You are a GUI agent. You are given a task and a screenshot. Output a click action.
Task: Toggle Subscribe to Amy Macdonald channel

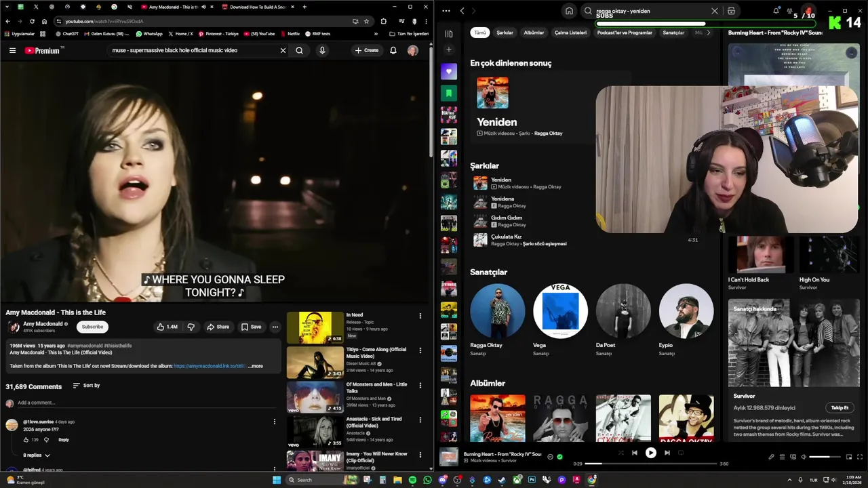point(92,327)
